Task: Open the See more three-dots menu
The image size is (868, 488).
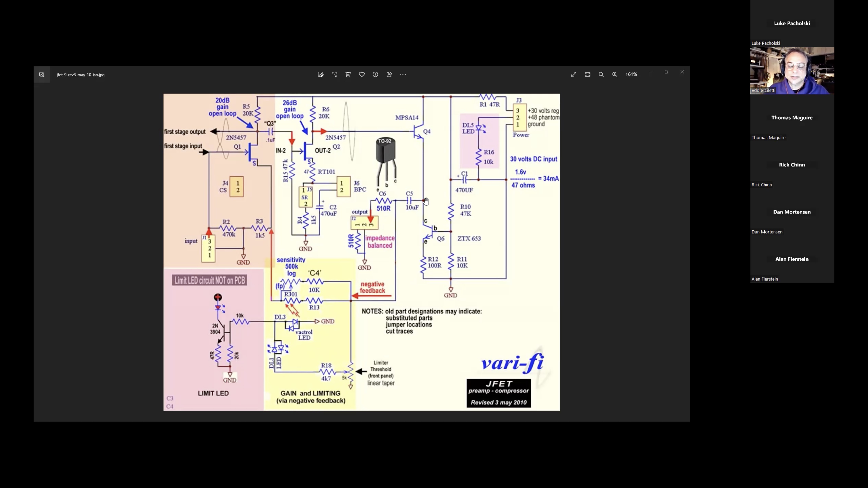Action: click(403, 74)
